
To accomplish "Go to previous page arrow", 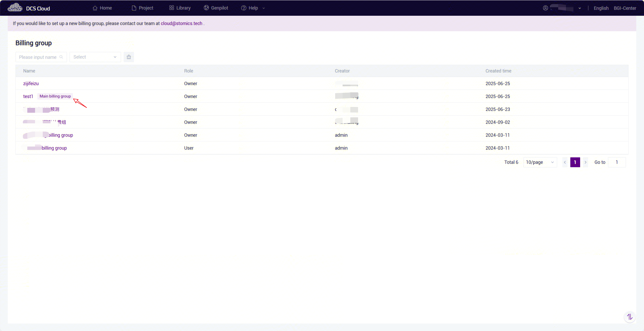I will pyautogui.click(x=565, y=162).
